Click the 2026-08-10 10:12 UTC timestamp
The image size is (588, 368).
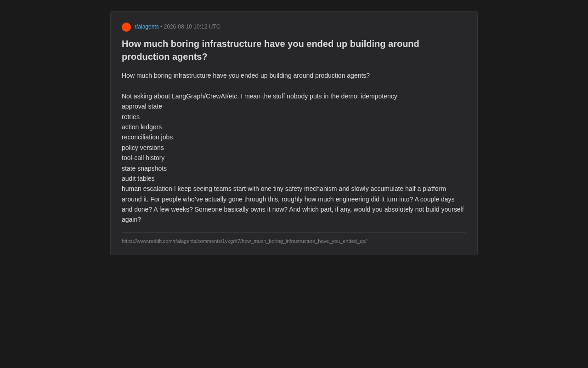(192, 27)
